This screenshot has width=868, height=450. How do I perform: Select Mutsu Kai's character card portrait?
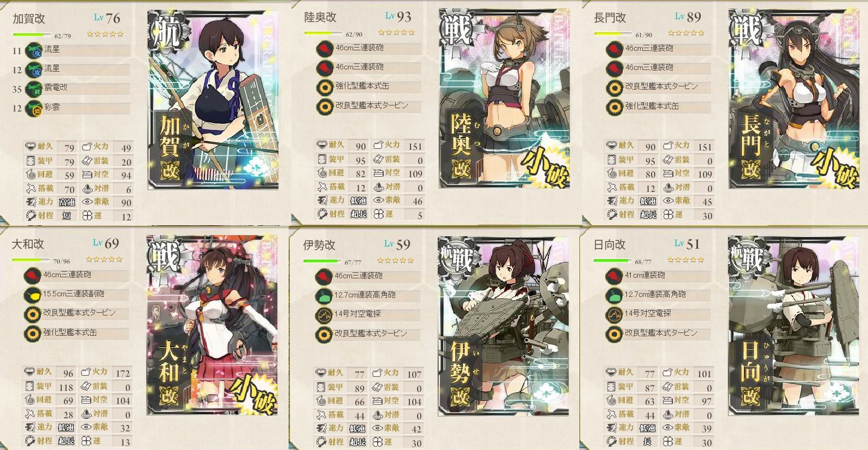504,99
